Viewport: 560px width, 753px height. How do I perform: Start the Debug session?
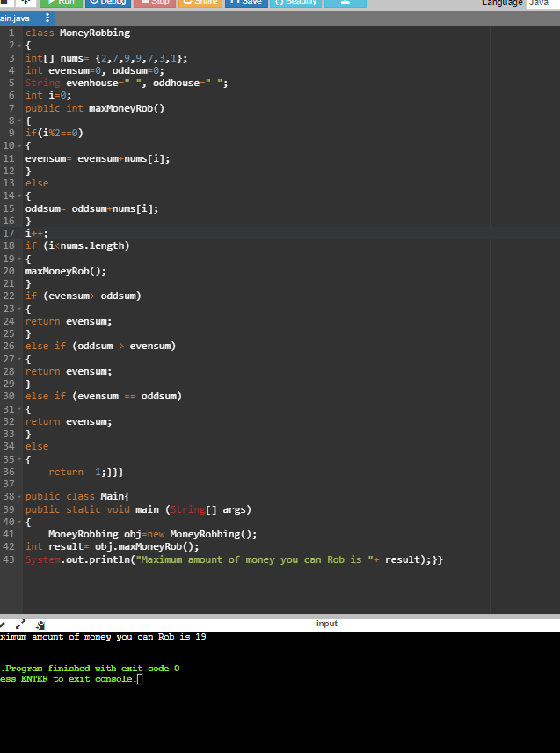coord(105,4)
